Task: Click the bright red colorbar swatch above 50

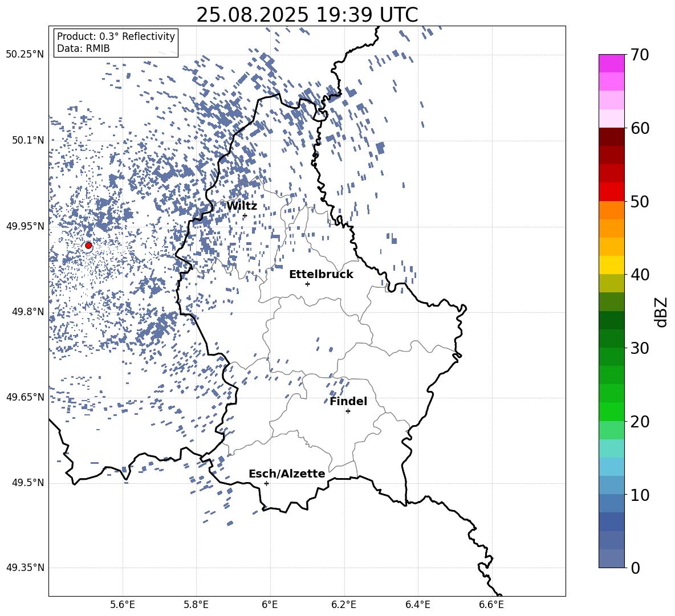Action: (611, 192)
